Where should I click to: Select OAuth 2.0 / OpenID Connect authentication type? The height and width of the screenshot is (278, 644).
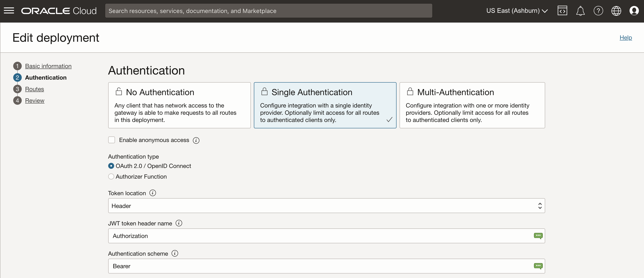[x=111, y=166]
